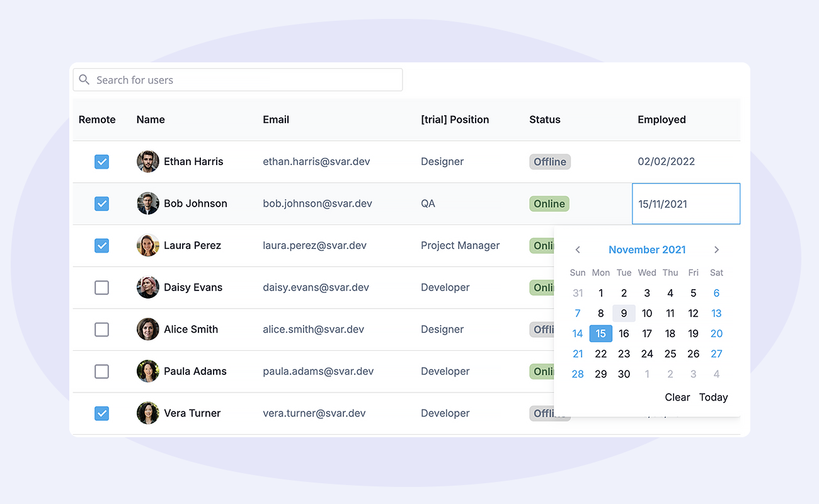The image size is (819, 504).
Task: Choose day 18 in the calendar
Action: point(670,334)
